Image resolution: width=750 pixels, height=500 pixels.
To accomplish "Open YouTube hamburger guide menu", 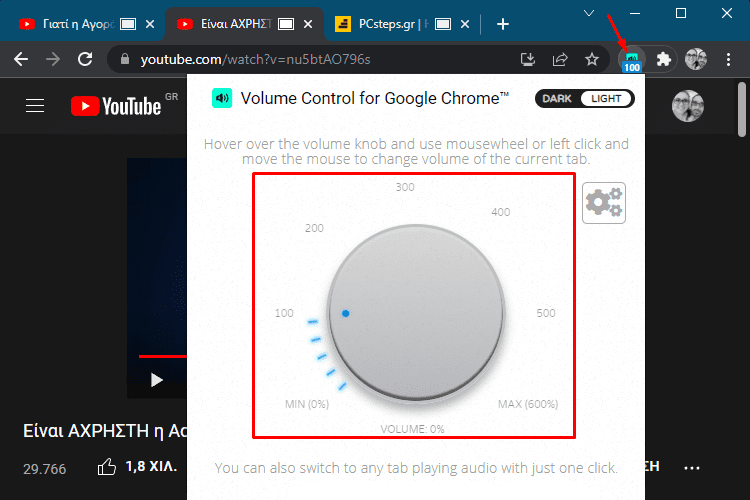I will point(35,105).
